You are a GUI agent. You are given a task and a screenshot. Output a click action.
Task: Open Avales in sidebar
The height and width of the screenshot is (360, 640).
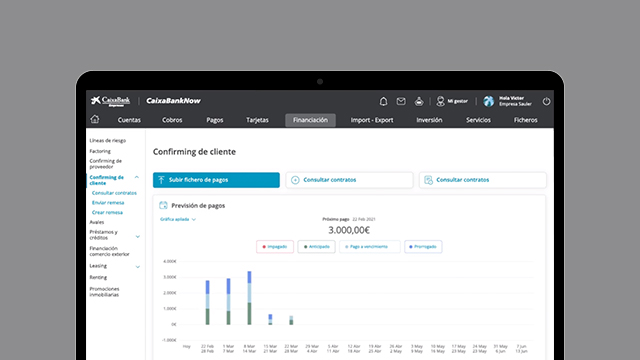coord(97,222)
